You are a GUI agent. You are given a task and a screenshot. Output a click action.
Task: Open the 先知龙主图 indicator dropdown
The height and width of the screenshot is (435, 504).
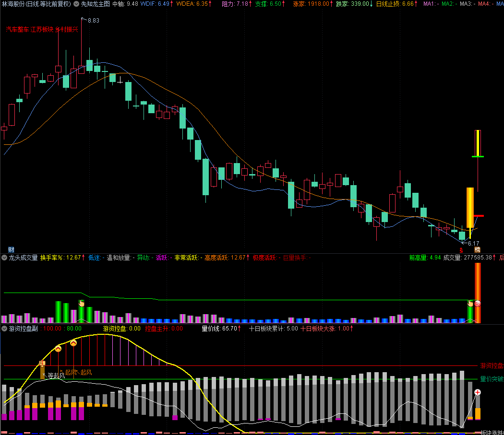pos(76,4)
